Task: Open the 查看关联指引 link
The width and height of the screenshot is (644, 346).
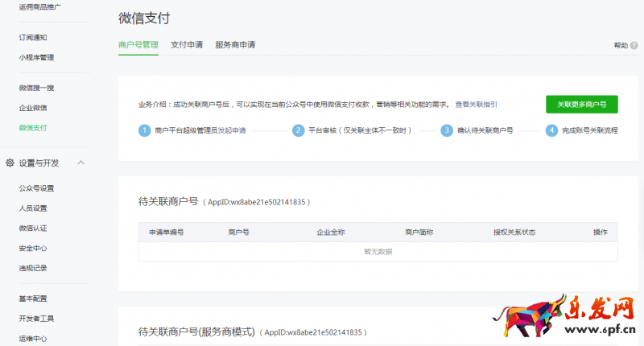Action: coord(476,105)
